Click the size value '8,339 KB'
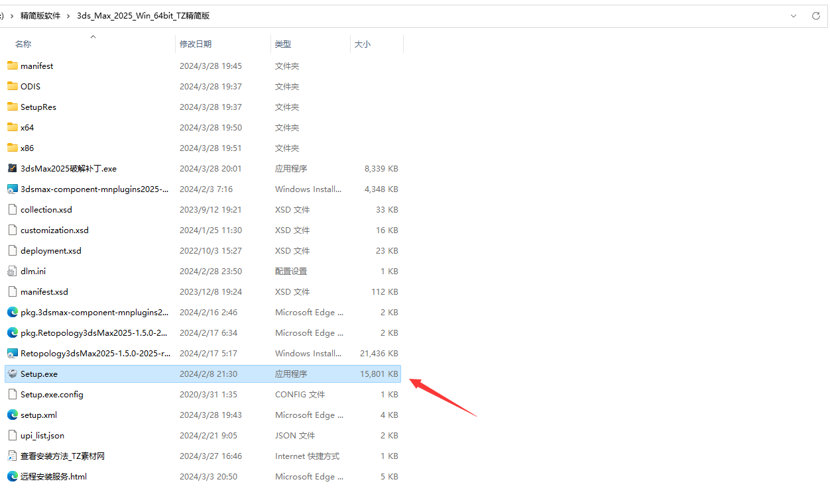Image resolution: width=830 pixels, height=504 pixels. point(381,168)
